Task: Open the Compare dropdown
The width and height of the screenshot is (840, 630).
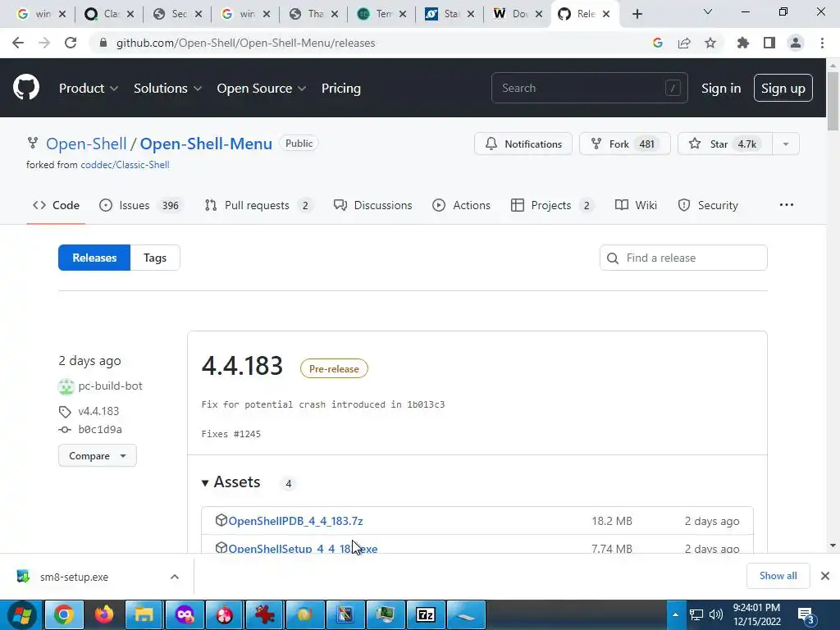Action: click(x=98, y=456)
